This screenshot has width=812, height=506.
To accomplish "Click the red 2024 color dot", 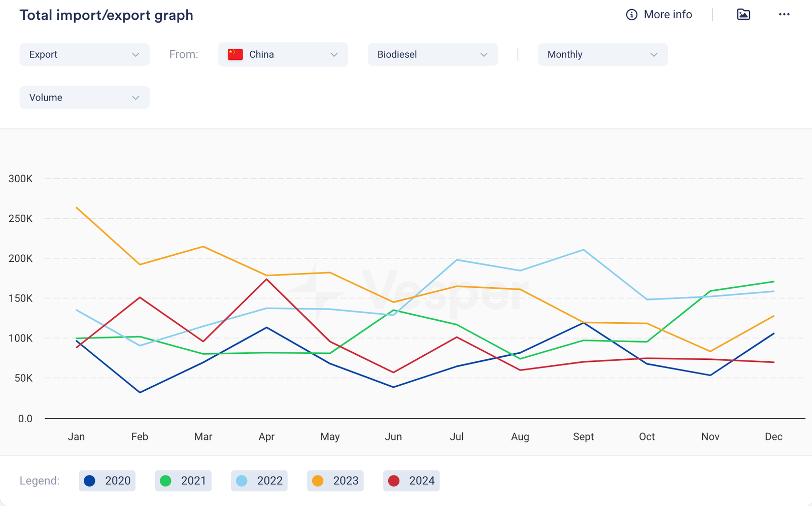I will click(394, 481).
